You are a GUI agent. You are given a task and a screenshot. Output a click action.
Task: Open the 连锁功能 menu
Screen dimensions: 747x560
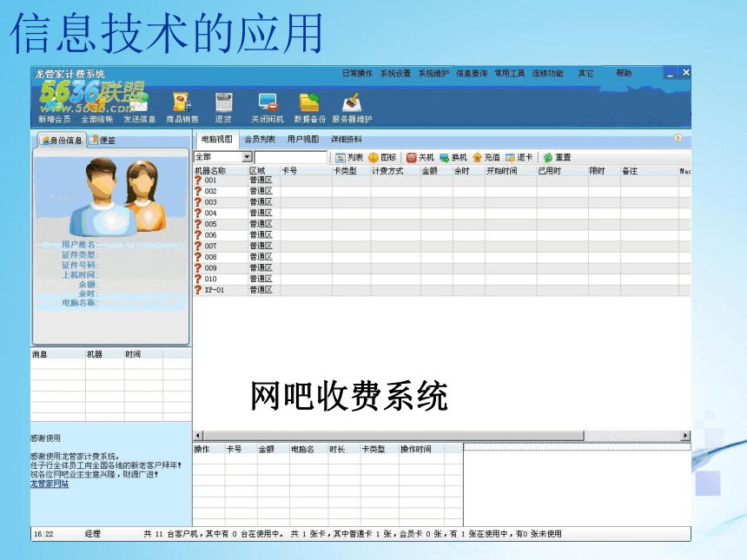[548, 73]
